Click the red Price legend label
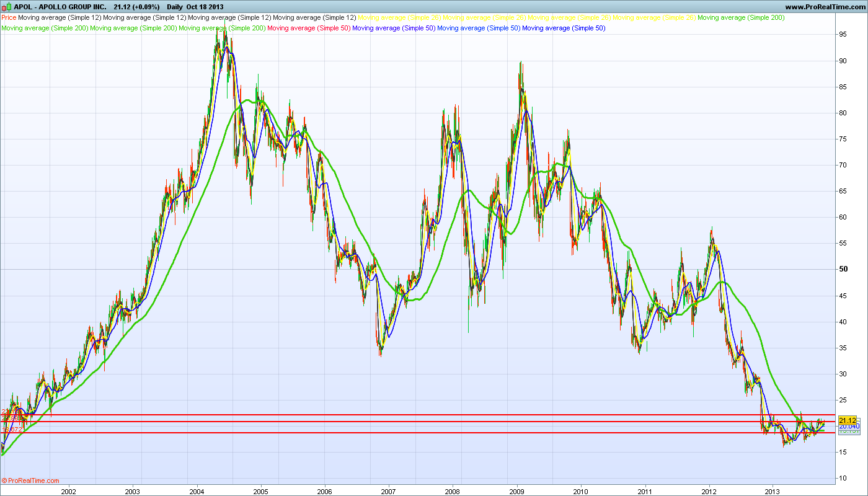 tap(9, 18)
